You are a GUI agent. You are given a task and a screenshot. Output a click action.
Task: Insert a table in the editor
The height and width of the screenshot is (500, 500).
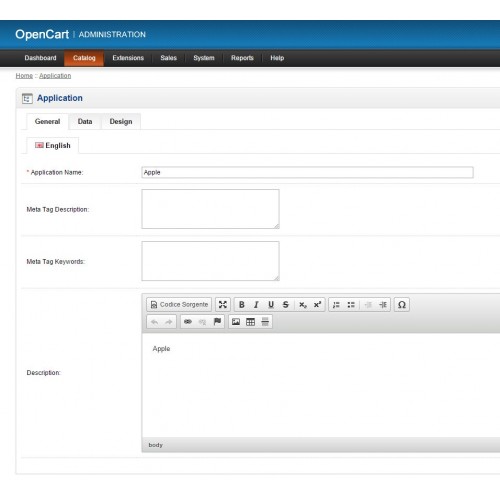250,322
